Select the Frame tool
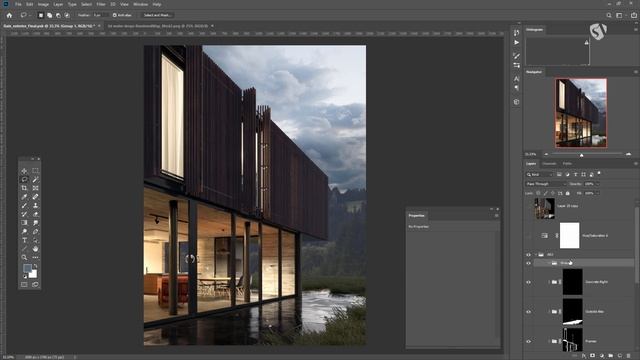The image size is (640, 360). click(36, 188)
